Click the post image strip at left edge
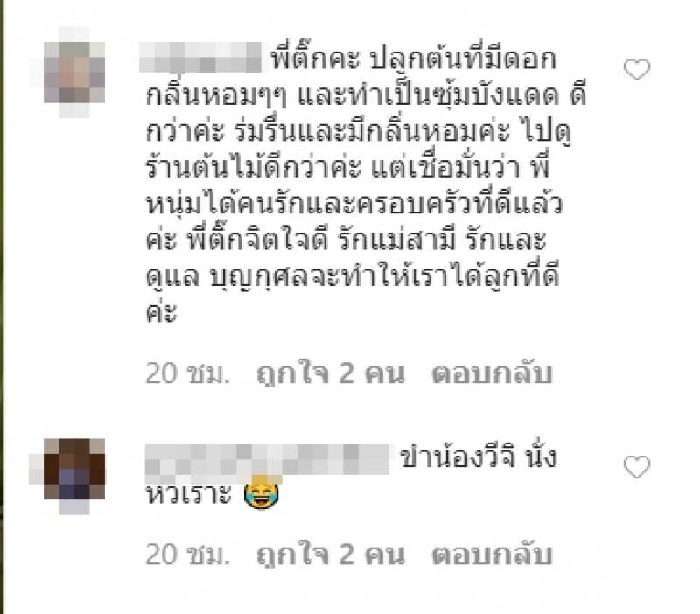Image resolution: width=700 pixels, height=614 pixels. coord(2,307)
